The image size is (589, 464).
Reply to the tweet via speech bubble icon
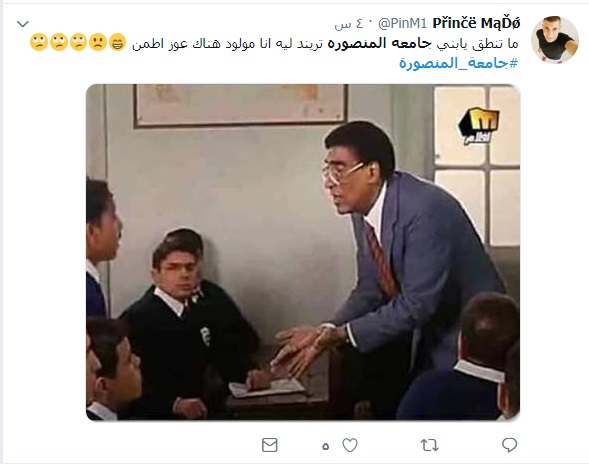[509, 445]
